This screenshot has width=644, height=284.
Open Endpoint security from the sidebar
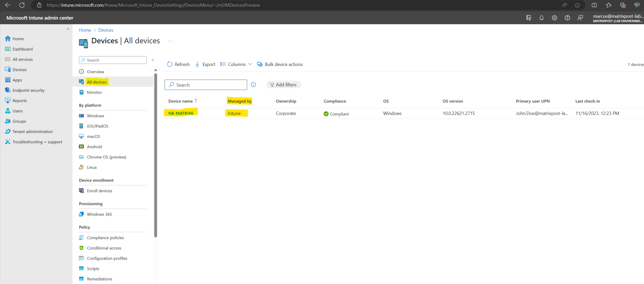pyautogui.click(x=28, y=90)
